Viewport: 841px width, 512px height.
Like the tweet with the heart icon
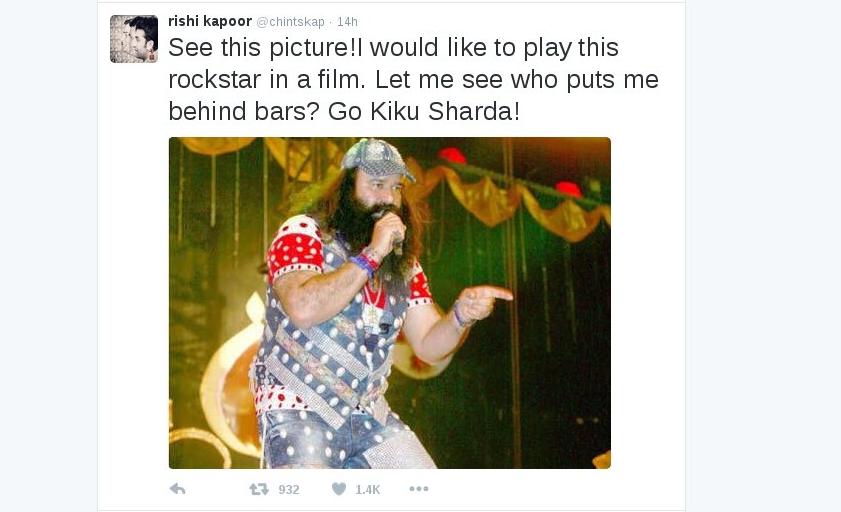click(339, 488)
